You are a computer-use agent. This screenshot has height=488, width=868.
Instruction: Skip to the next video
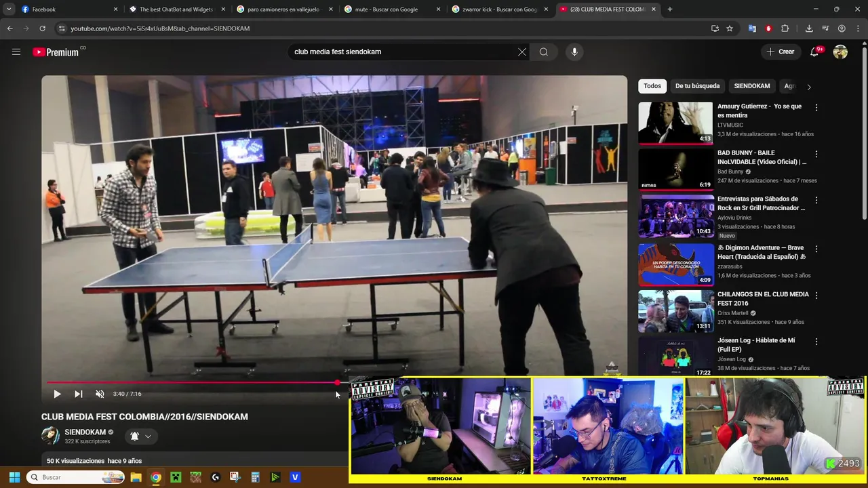[79, 394]
